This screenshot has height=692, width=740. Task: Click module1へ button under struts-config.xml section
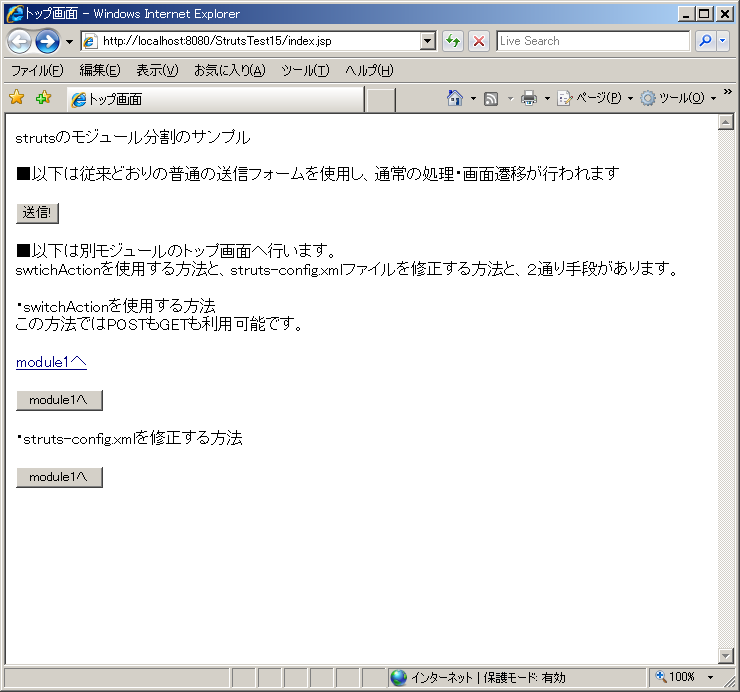coord(59,477)
